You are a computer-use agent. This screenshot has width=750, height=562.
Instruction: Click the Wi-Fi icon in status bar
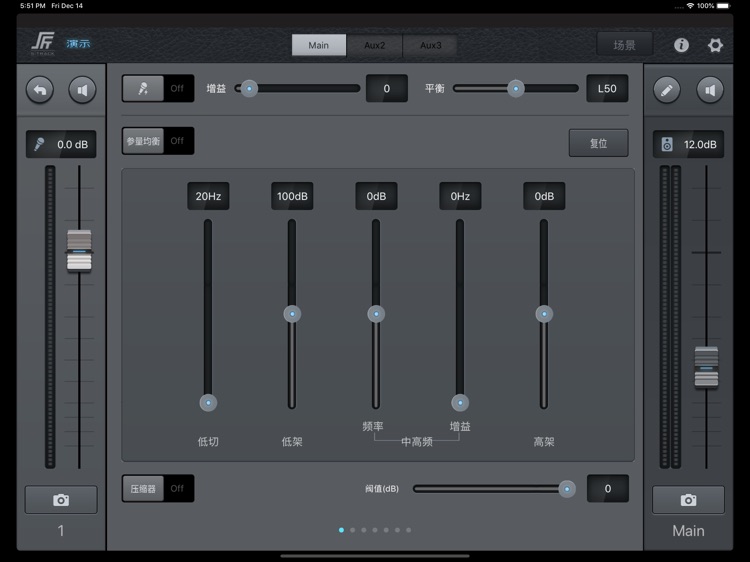(x=690, y=6)
